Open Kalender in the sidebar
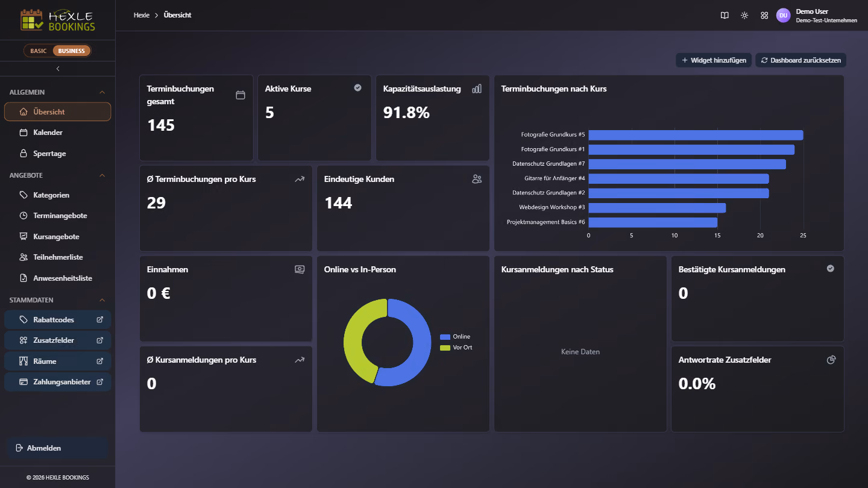The height and width of the screenshot is (488, 868). [x=58, y=133]
